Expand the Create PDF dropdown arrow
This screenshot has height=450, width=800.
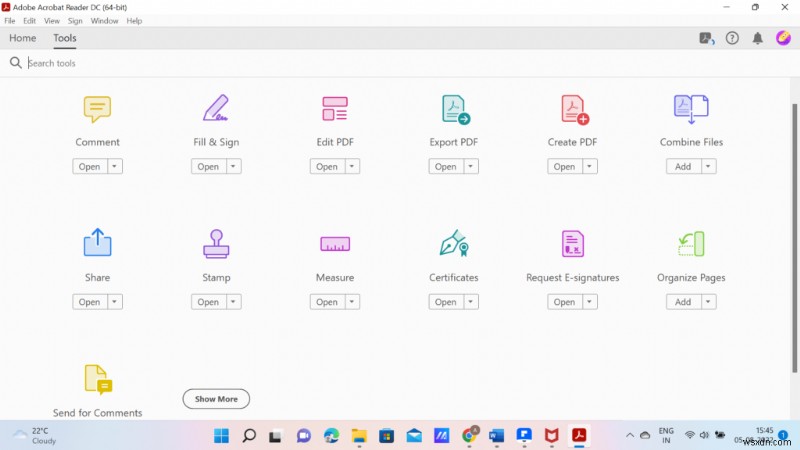[589, 166]
